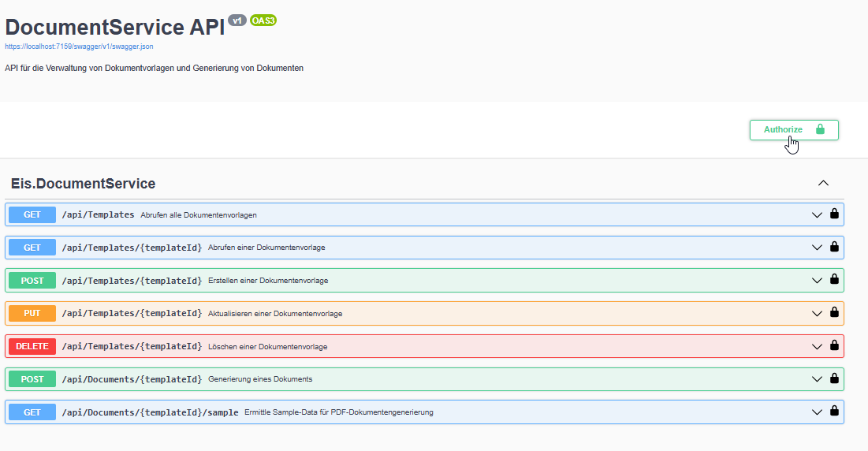Expand Löschen einer Dokumentenvorlage chevron
The height and width of the screenshot is (451, 868).
pos(817,346)
